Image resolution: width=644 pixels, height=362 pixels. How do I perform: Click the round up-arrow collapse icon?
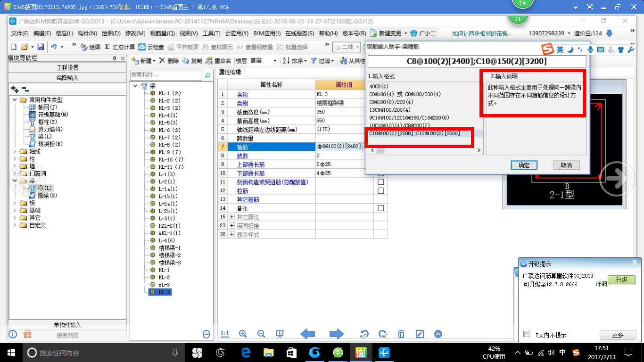point(438,334)
